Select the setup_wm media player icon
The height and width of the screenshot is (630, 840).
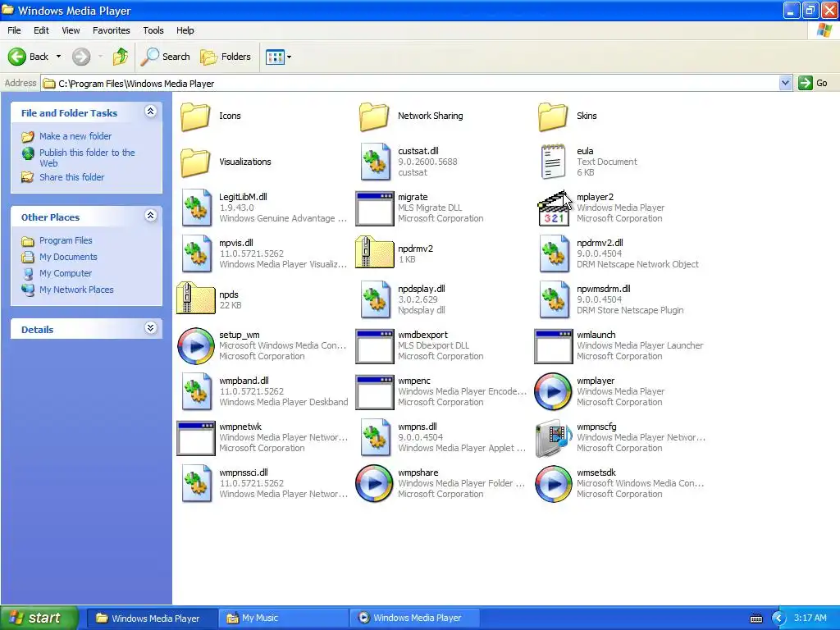[196, 346]
